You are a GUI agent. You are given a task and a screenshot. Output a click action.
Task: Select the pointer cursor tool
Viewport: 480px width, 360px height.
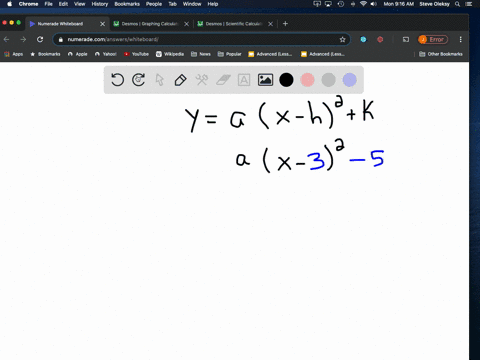pyautogui.click(x=160, y=80)
